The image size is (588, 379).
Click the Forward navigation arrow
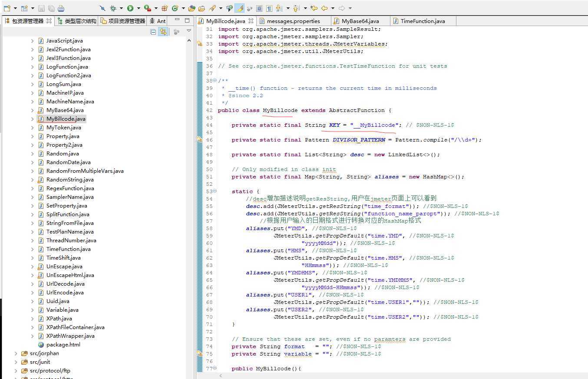point(342,8)
